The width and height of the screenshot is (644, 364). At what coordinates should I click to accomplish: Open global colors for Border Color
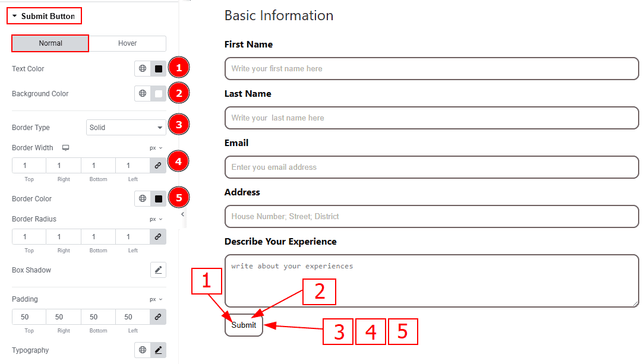(143, 198)
